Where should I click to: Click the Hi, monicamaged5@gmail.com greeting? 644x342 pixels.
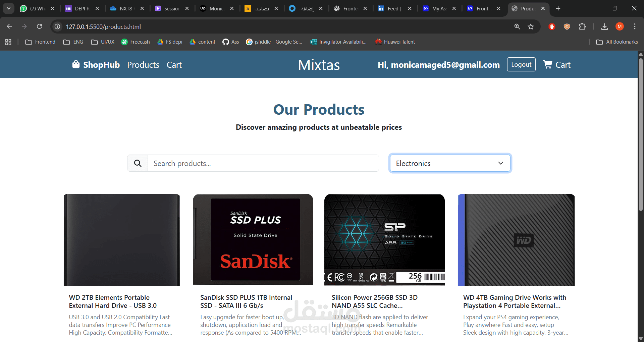(439, 65)
